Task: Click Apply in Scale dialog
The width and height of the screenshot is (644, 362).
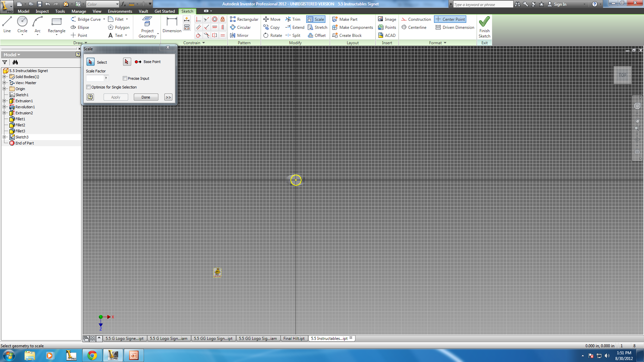Action: [x=116, y=97]
